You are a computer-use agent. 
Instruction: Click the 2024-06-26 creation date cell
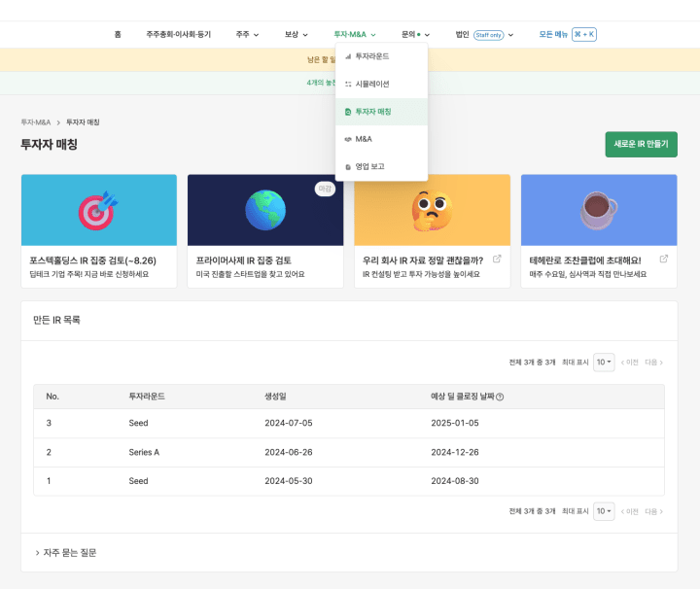tap(289, 453)
